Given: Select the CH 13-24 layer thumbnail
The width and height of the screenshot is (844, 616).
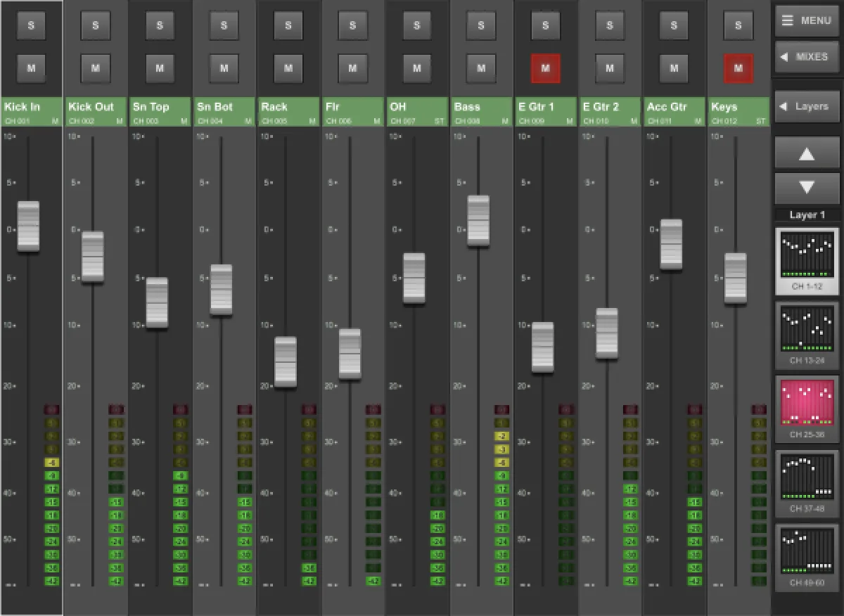Looking at the screenshot, I should click(x=807, y=335).
